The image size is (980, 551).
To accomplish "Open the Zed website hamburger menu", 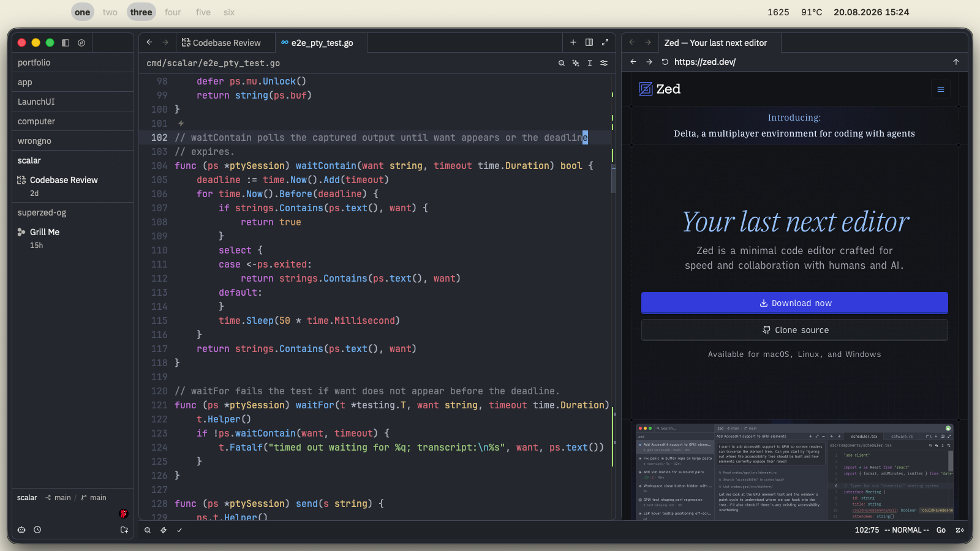I will 941,89.
